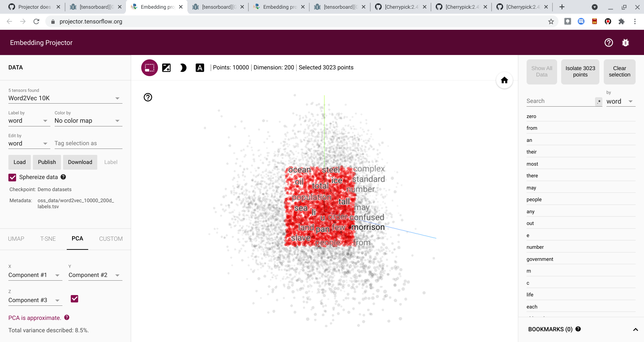
Task: Switch to the T-SNE tab
Action: pos(48,239)
